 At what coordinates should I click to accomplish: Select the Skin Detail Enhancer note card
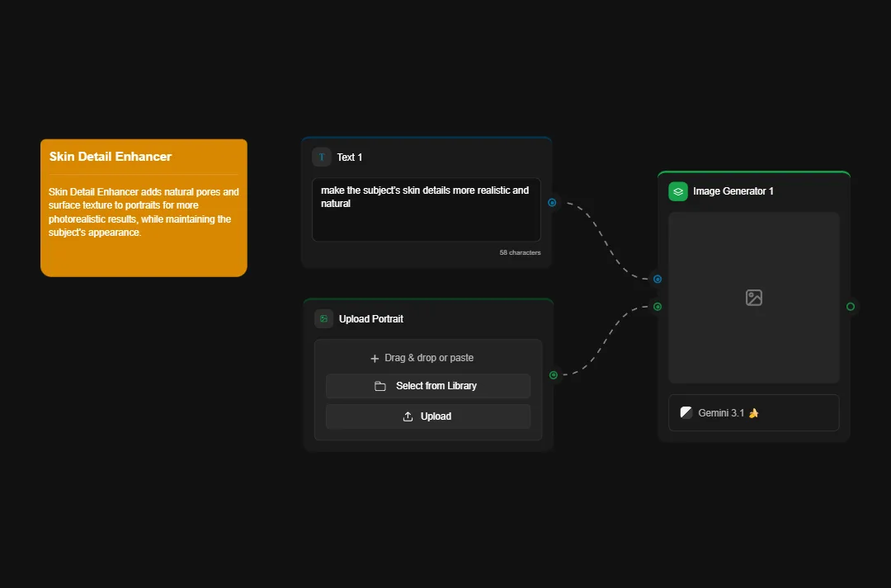[143, 207]
